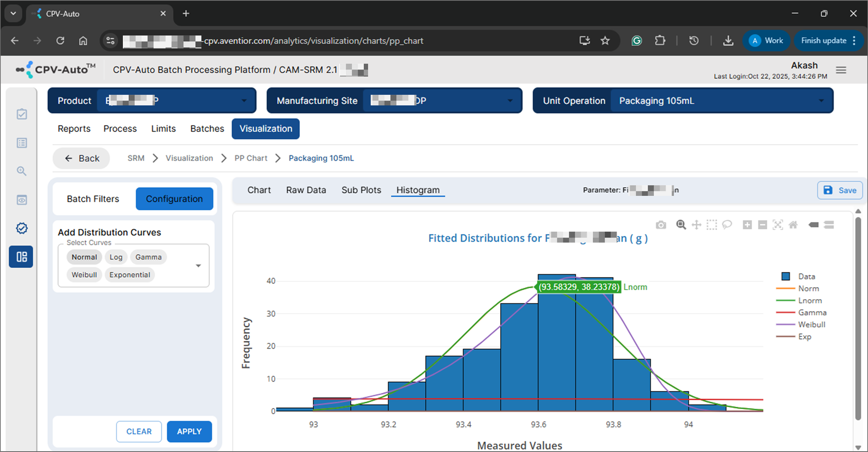Open the Batches tab
The image size is (868, 452).
click(207, 128)
